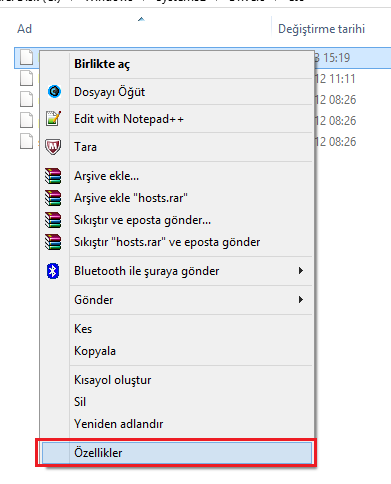Image resolution: width=391 pixels, height=484 pixels.
Task: Open Özellikler properties entry
Action: coord(177,453)
